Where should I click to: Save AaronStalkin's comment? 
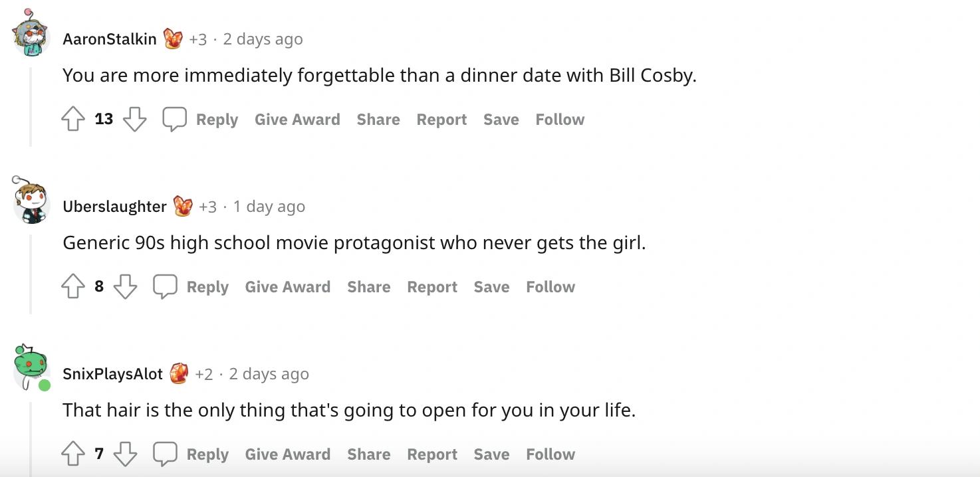tap(501, 120)
